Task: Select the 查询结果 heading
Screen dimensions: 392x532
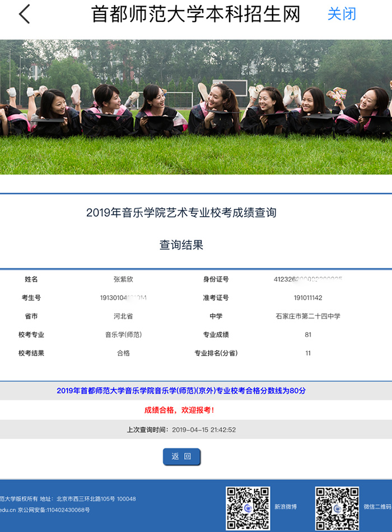Action: click(181, 245)
